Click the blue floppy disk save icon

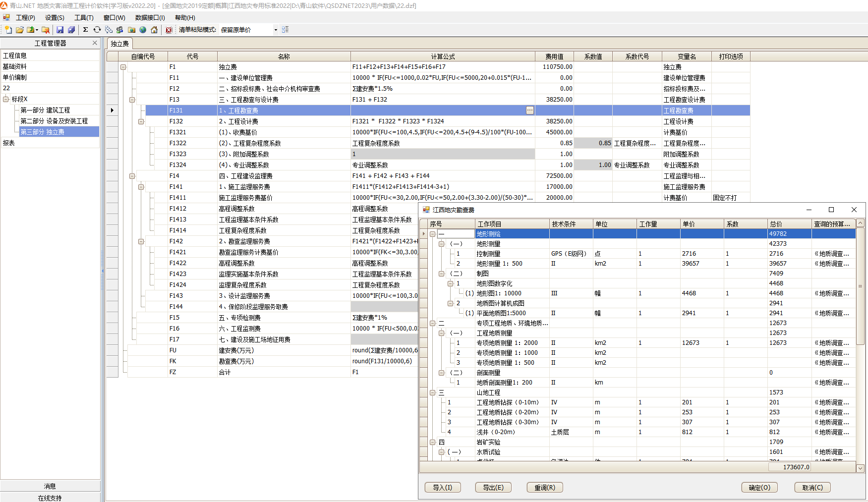tap(60, 30)
